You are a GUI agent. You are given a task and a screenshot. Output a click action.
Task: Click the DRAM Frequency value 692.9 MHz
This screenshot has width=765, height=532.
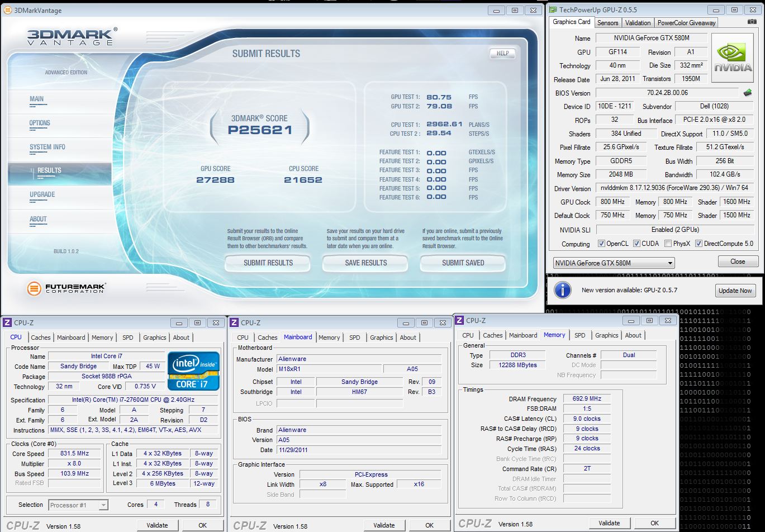point(587,399)
